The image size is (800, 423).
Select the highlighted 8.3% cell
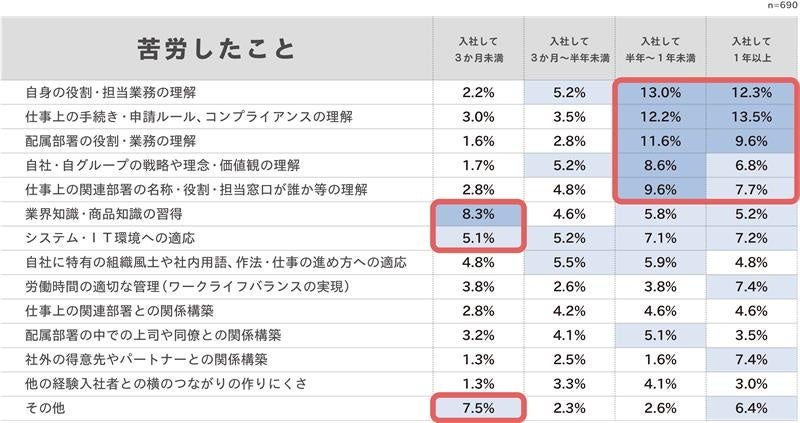click(x=478, y=214)
